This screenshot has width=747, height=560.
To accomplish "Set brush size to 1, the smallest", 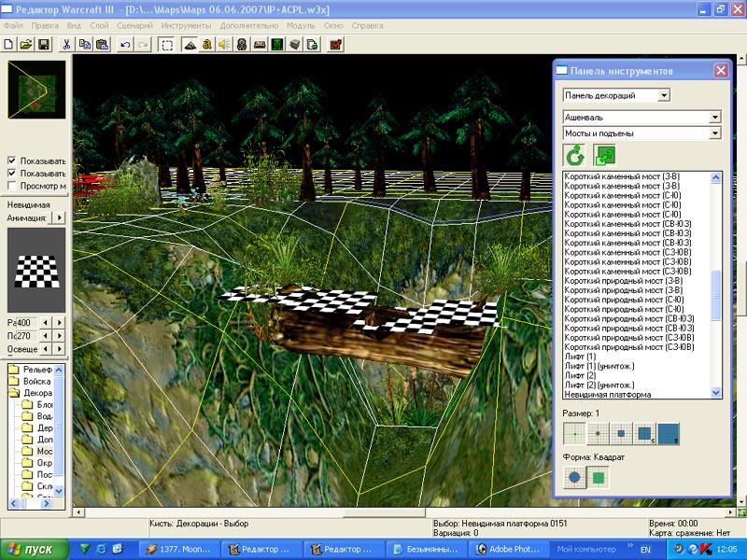I will click(574, 434).
